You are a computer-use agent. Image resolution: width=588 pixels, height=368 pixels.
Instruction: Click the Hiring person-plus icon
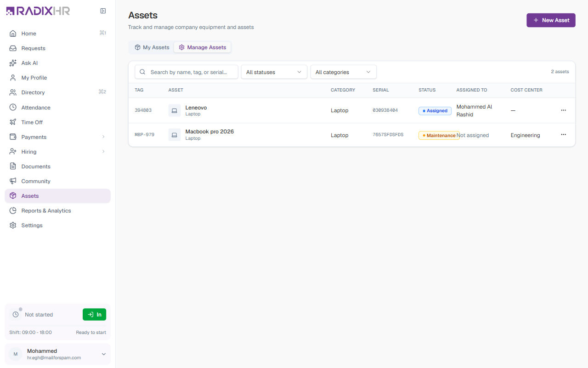pyautogui.click(x=13, y=151)
